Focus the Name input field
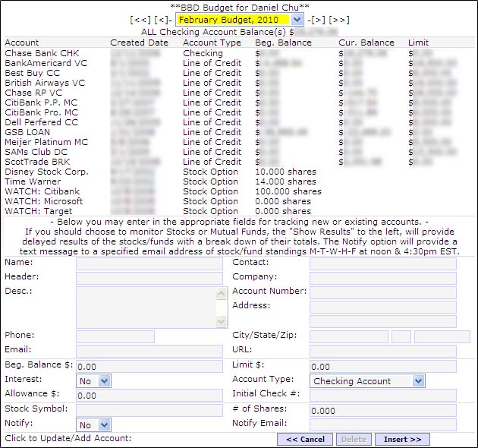The image size is (478, 448). 149,263
